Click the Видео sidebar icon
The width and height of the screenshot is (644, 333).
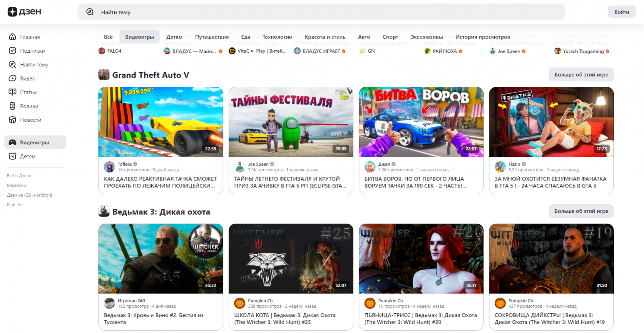click(12, 78)
